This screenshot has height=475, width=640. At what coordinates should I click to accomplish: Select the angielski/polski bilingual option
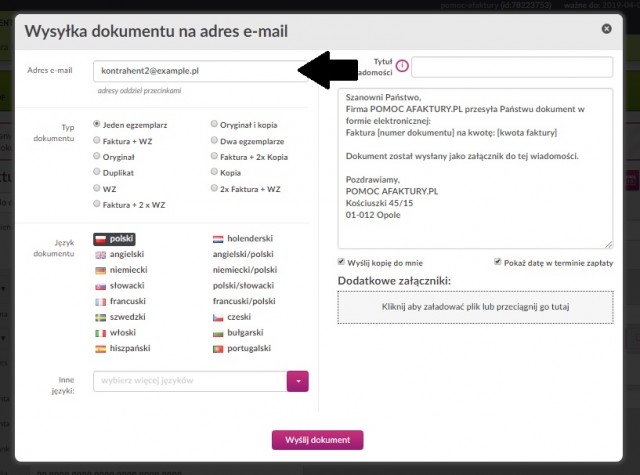coord(243,254)
